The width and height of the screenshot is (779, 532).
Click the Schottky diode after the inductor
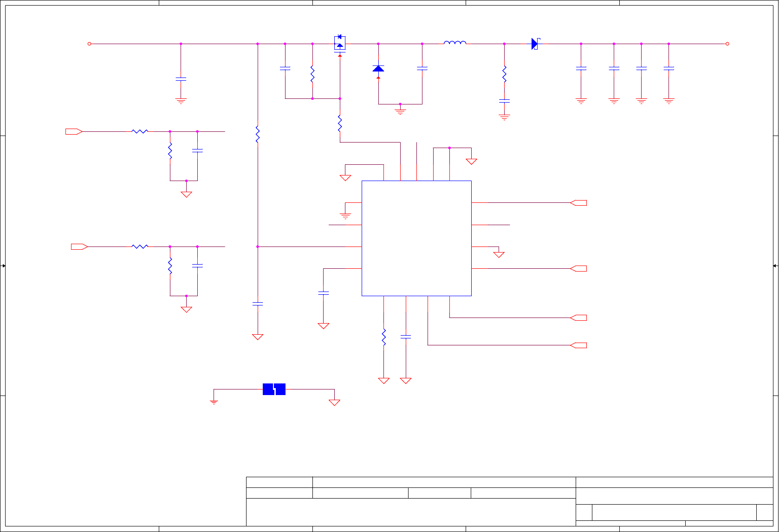(x=535, y=44)
